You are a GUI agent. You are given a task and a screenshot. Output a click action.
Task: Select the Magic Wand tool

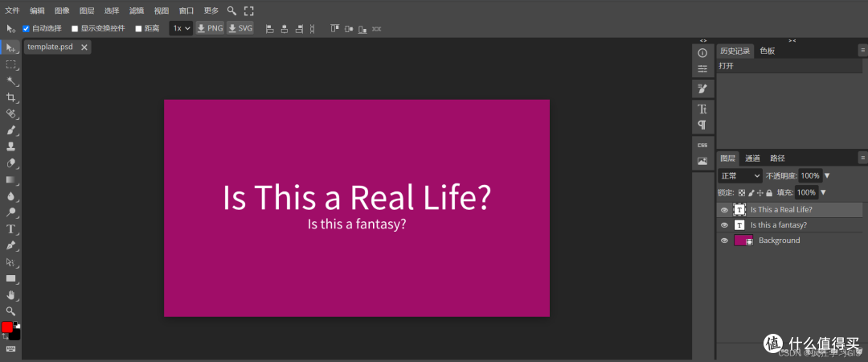click(10, 81)
